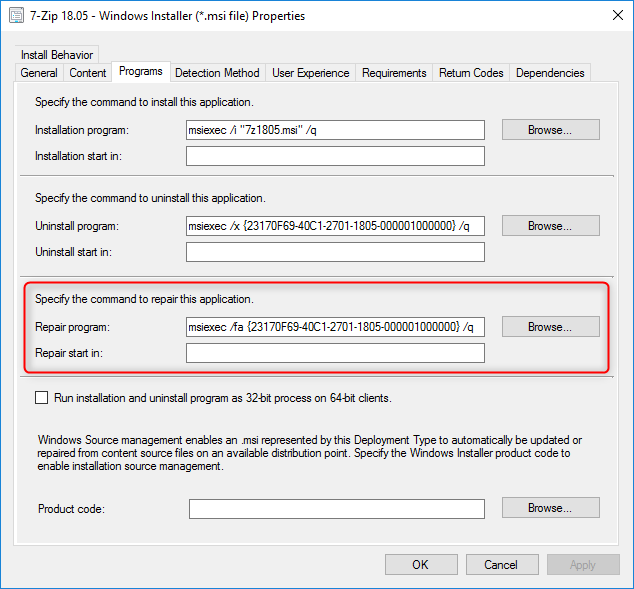
Task: Enable run as 32-bit process checkbox
Action: click(42, 398)
